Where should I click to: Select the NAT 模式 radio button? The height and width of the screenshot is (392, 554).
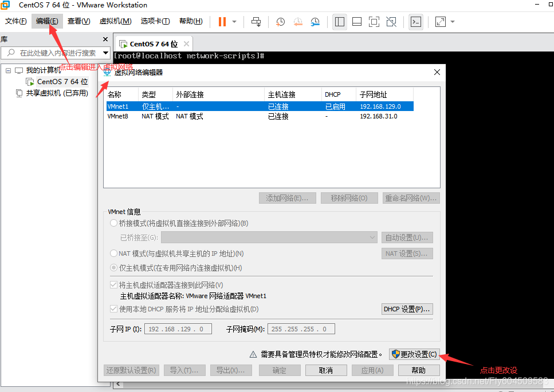[113, 254]
